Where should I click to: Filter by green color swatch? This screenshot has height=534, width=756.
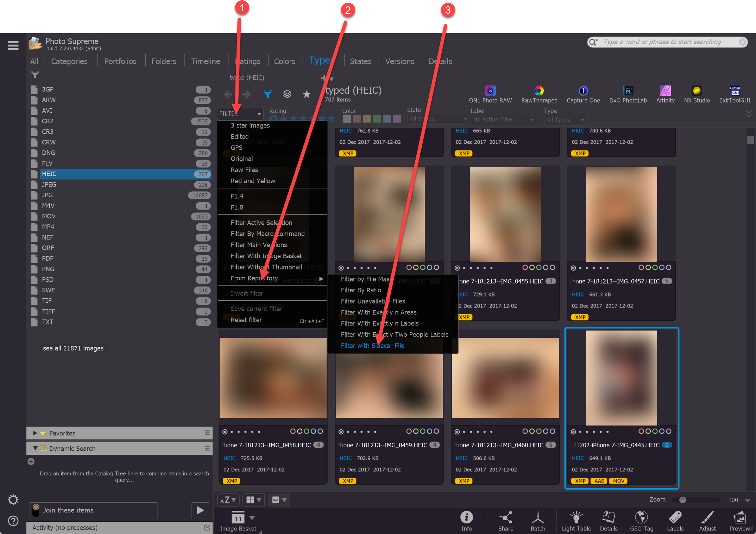pyautogui.click(x=377, y=119)
